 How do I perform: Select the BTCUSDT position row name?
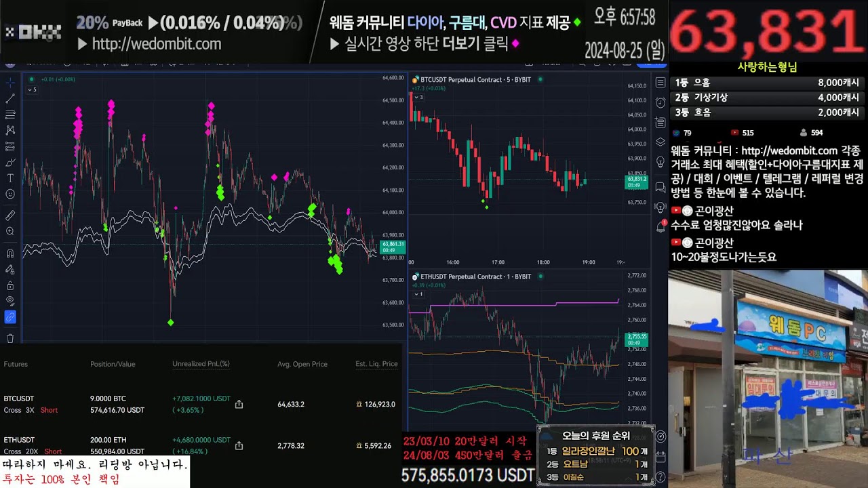19,399
